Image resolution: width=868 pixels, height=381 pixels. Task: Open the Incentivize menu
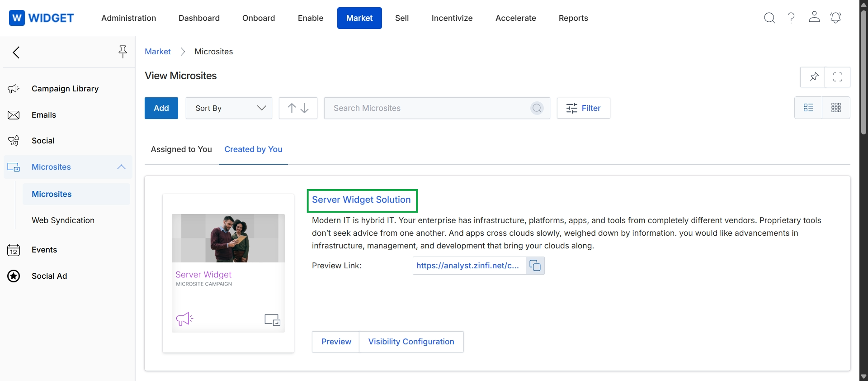[452, 18]
